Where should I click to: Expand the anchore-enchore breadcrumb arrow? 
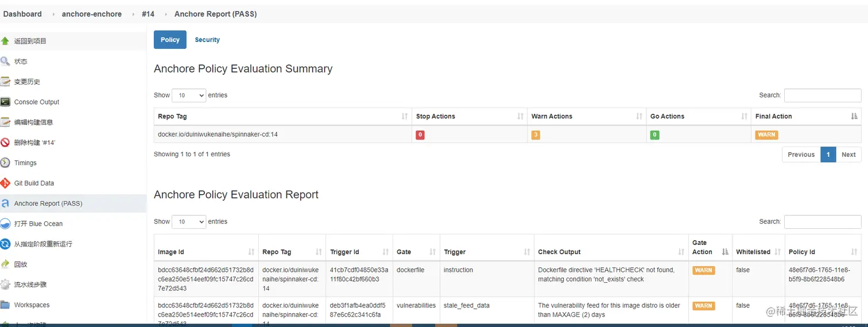(x=133, y=14)
